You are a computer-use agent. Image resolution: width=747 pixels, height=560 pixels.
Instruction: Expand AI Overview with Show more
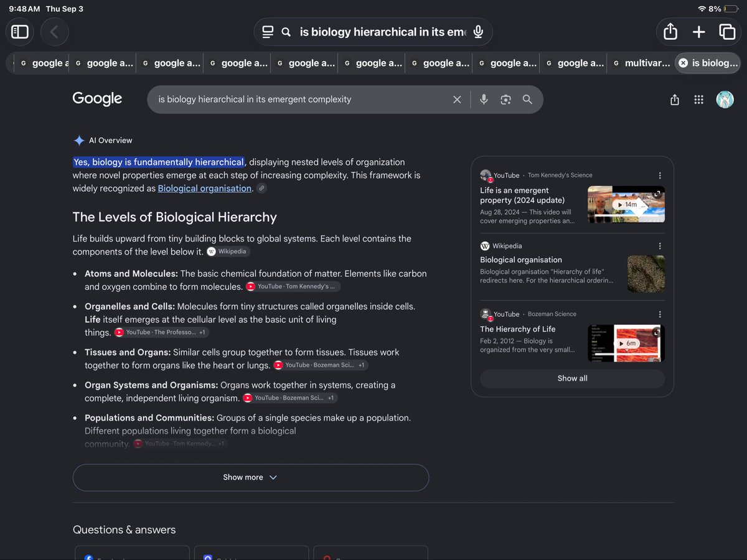(x=251, y=477)
